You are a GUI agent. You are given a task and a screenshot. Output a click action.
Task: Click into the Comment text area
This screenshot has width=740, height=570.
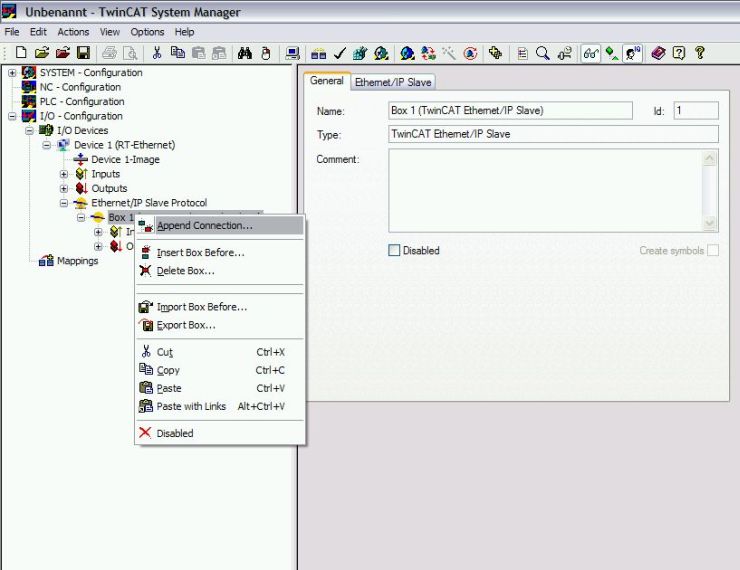545,191
